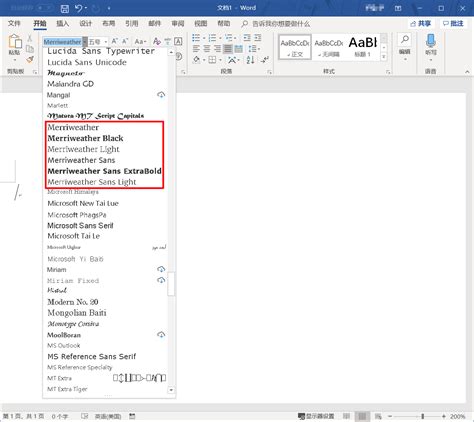Switch to the Layout tab
The width and height of the screenshot is (474, 422).
point(108,23)
